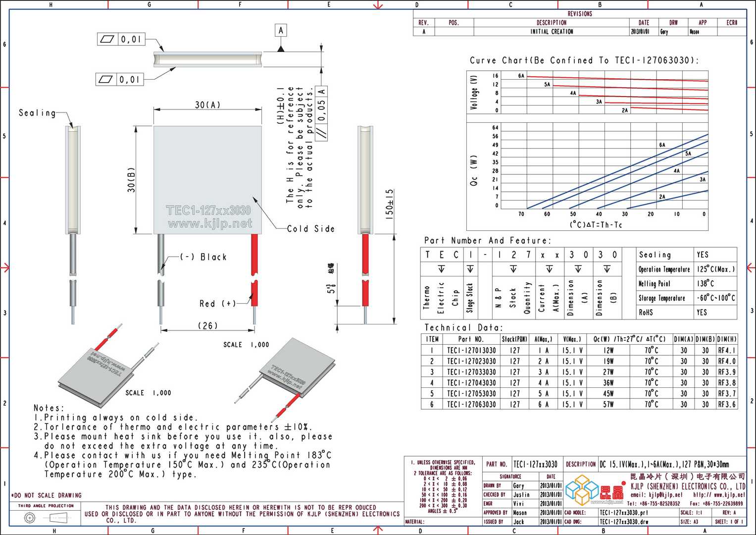
Task: Select TEC1-127043030 in the technical data table
Action: click(x=471, y=383)
